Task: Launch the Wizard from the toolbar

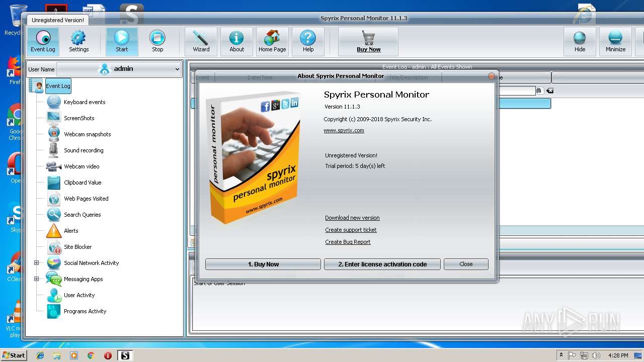Action: coord(201,41)
